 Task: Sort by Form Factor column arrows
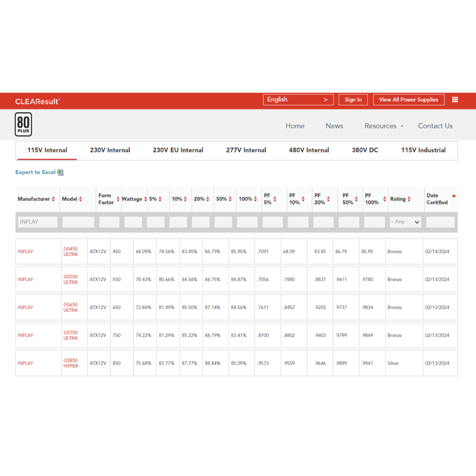pos(118,199)
